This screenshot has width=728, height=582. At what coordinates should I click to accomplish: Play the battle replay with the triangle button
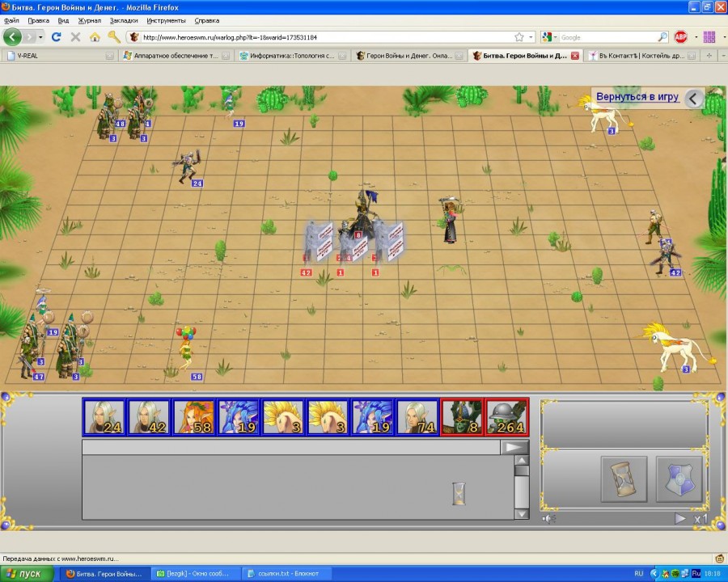[x=679, y=518]
